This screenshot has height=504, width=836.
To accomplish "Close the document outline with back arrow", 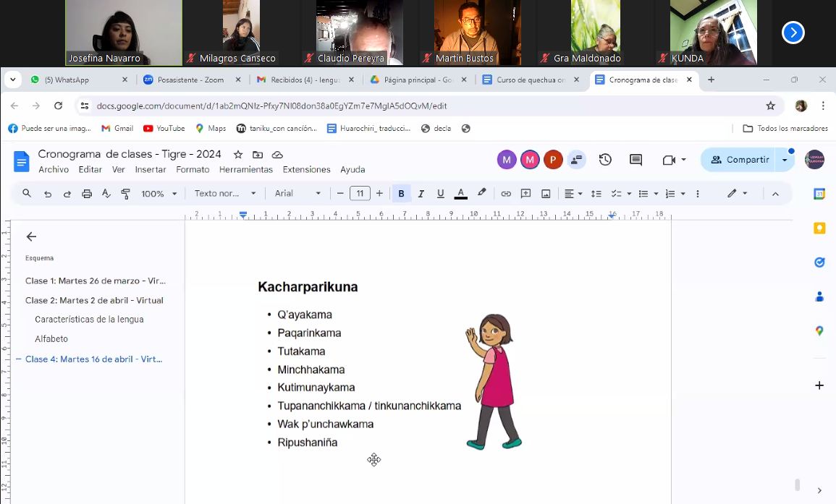I will (31, 236).
